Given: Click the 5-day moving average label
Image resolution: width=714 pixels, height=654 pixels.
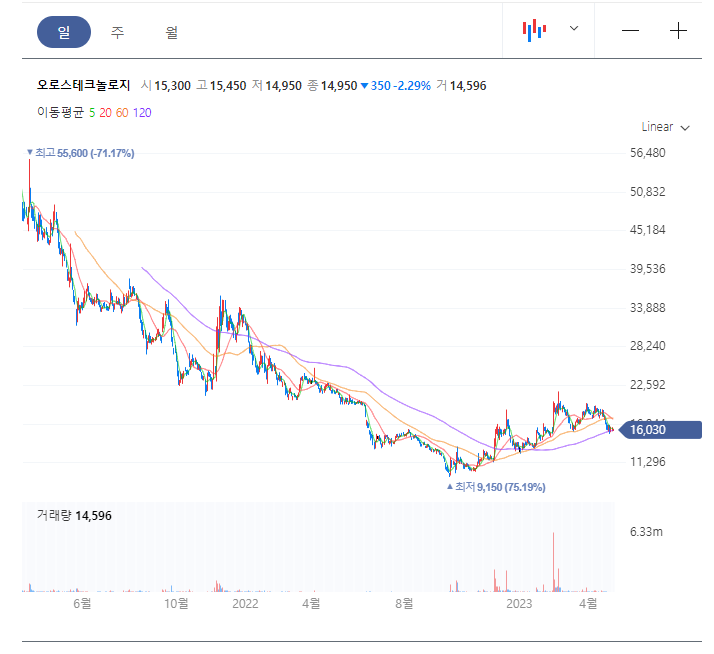Looking at the screenshot, I should 92,112.
